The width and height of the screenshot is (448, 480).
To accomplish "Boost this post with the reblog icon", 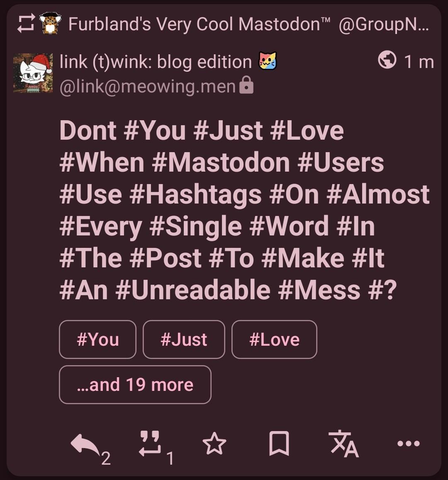I will coord(150,444).
